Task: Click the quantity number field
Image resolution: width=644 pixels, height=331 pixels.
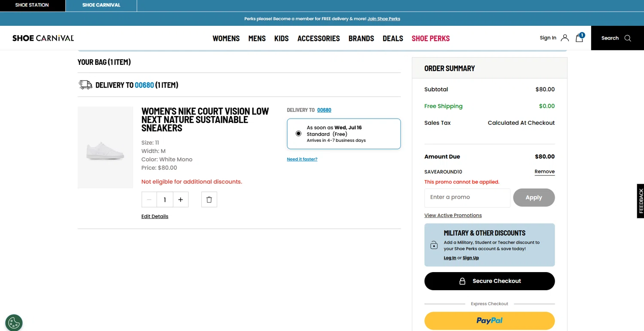Action: click(x=165, y=199)
